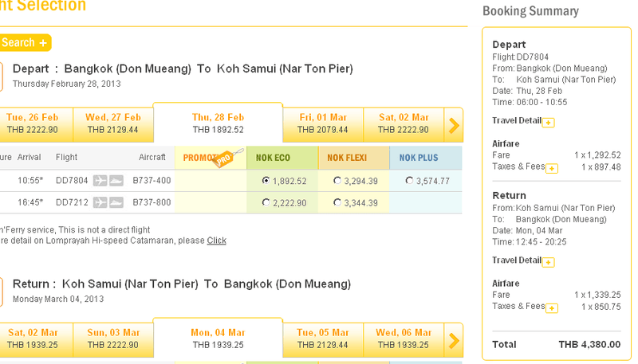Click the ferry icon for flight DD7212
The image size is (638, 364).
pyautogui.click(x=116, y=202)
